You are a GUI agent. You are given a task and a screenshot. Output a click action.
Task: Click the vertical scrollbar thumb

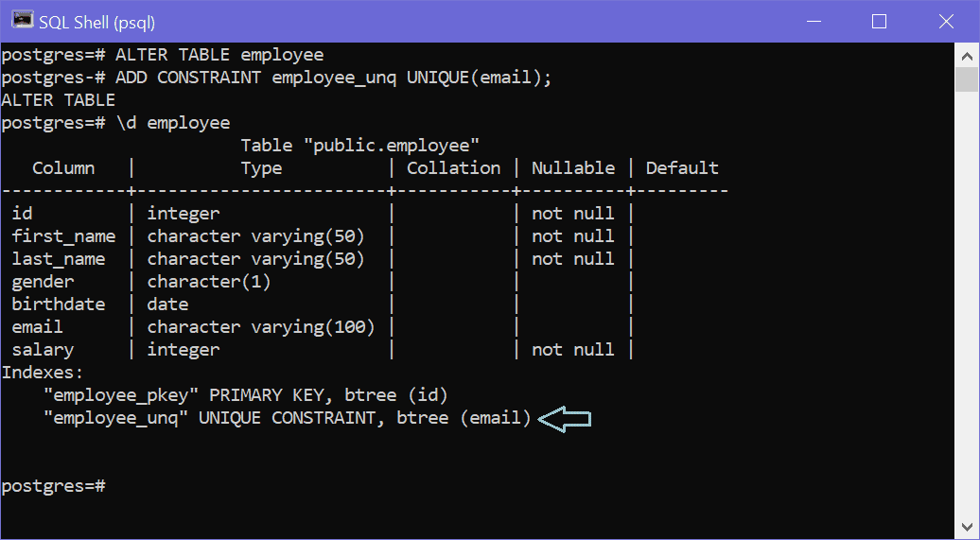(966, 79)
